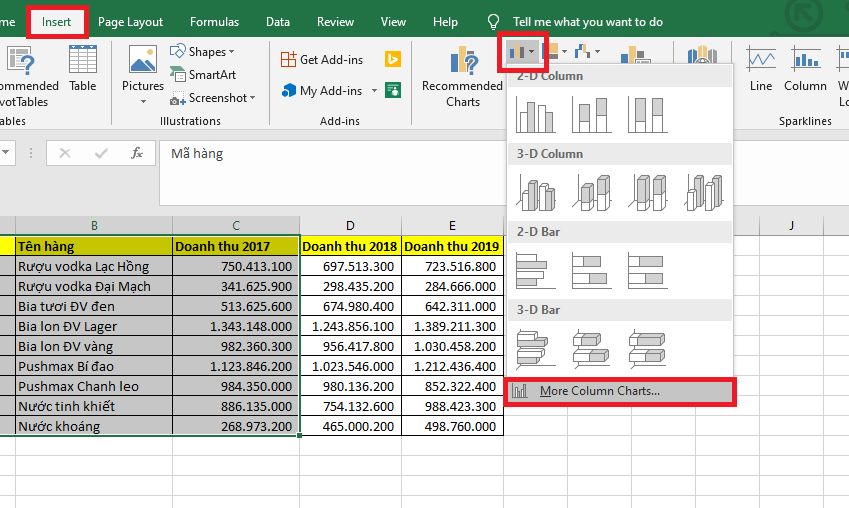Insert a Table from the ribbon
The width and height of the screenshot is (849, 508).
[x=83, y=68]
